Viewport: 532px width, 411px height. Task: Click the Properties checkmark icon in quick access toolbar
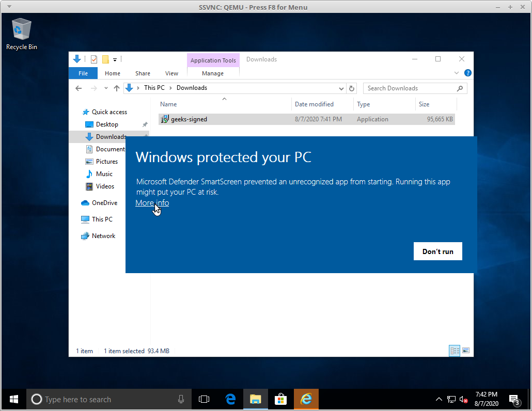pyautogui.click(x=94, y=59)
